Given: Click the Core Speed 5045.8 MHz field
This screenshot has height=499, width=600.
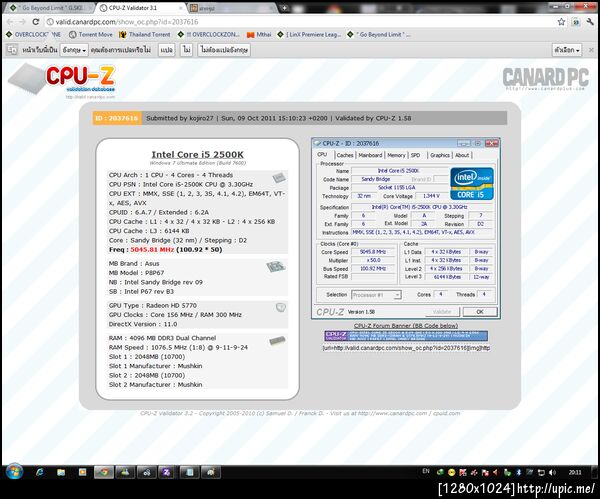Looking at the screenshot, I should click(x=373, y=252).
